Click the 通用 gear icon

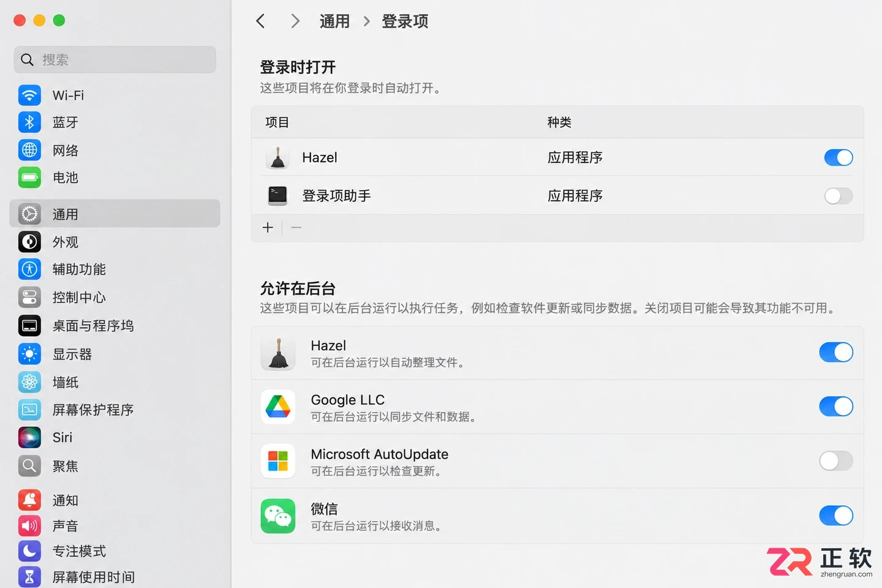[x=29, y=214]
